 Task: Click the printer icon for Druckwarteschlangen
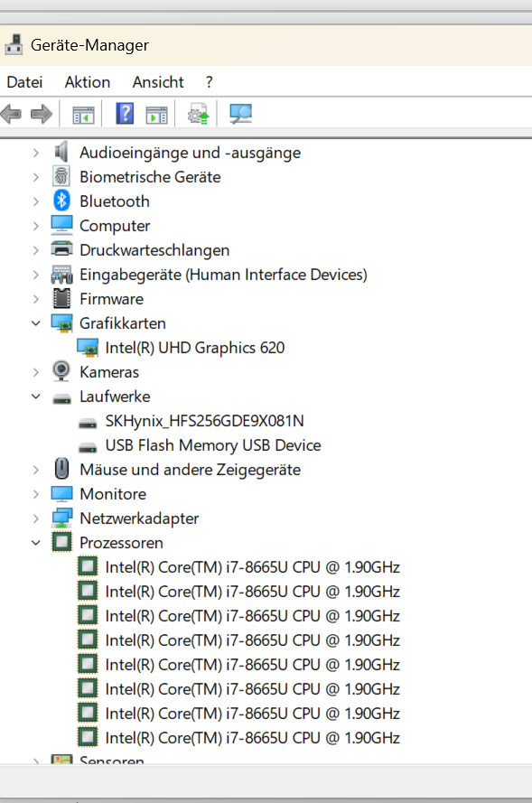coord(61,249)
